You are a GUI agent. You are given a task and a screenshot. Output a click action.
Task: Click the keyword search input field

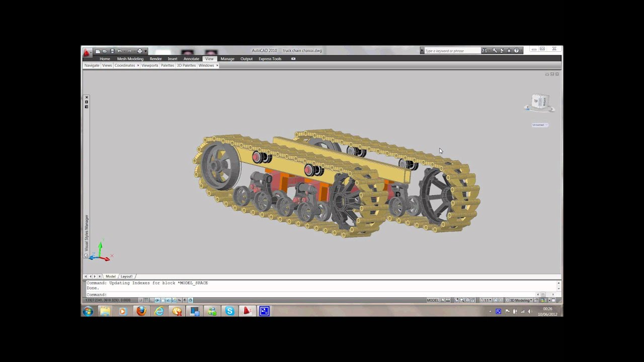(x=452, y=51)
